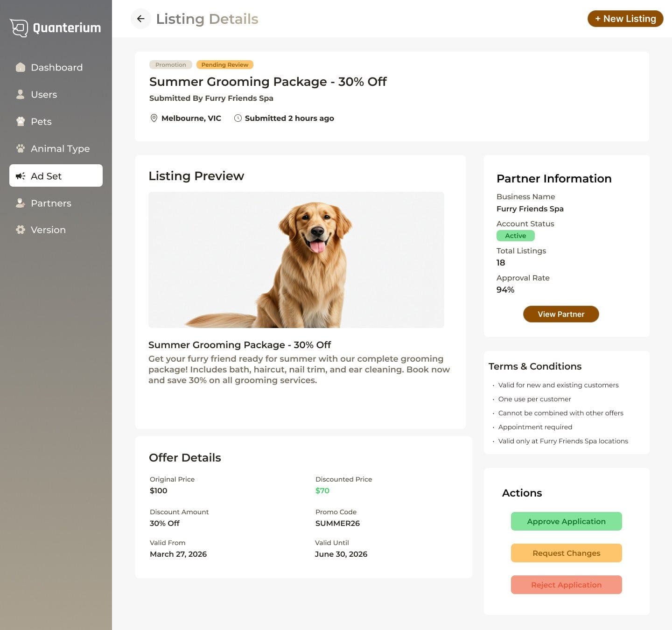Image resolution: width=672 pixels, height=630 pixels.
Task: Click the Pets paw icon
Action: [x=21, y=121]
